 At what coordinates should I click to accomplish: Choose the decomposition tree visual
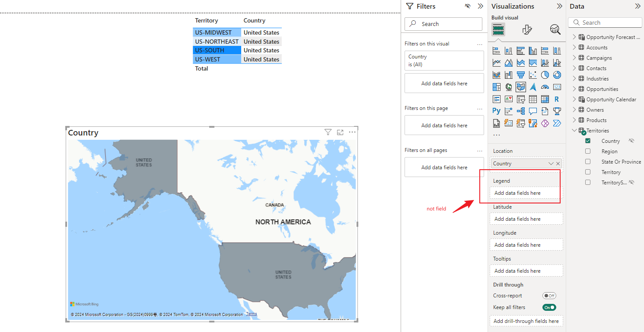pyautogui.click(x=520, y=111)
